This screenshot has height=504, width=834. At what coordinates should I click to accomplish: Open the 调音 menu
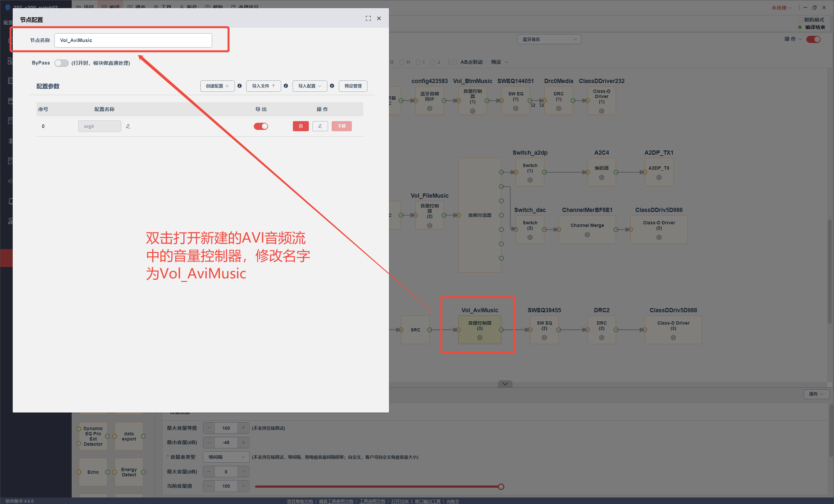tap(137, 7)
